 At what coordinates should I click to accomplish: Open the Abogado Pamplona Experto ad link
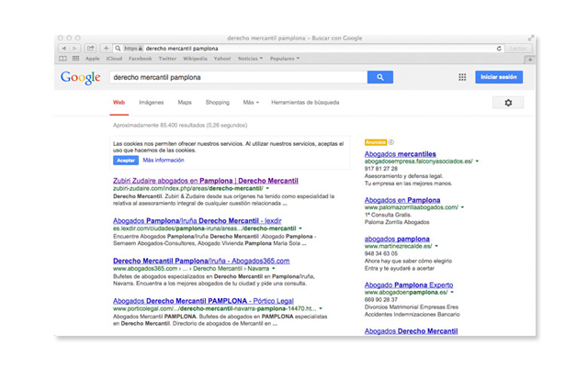click(x=409, y=284)
